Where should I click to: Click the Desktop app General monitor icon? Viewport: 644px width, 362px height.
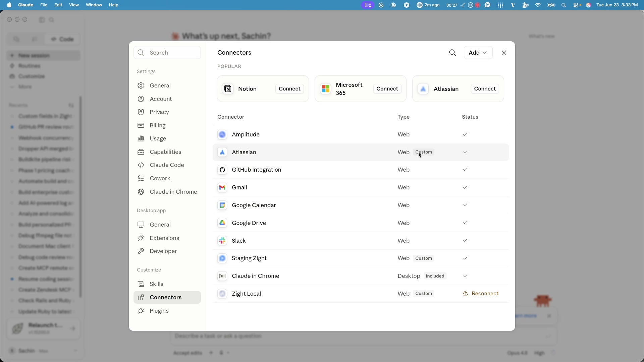(141, 225)
